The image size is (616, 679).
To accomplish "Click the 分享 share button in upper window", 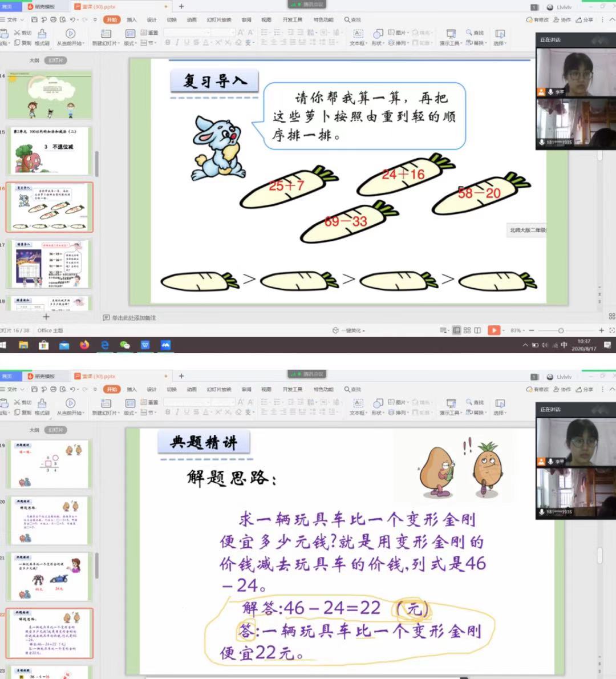I will click(x=585, y=19).
